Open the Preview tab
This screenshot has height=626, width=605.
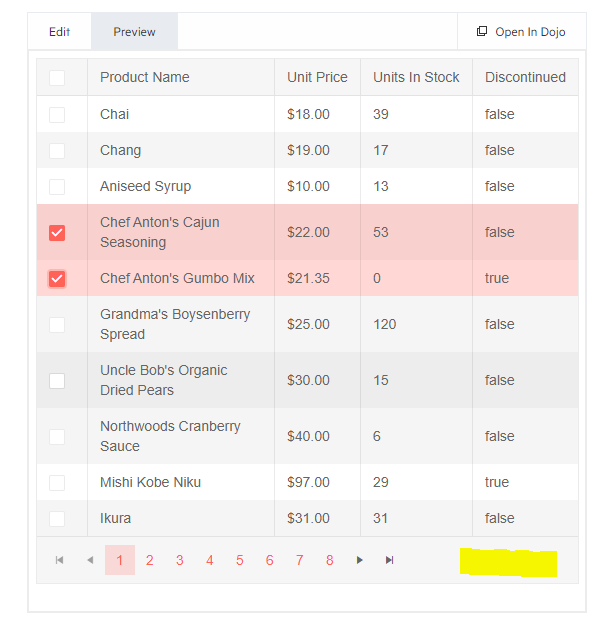(134, 32)
